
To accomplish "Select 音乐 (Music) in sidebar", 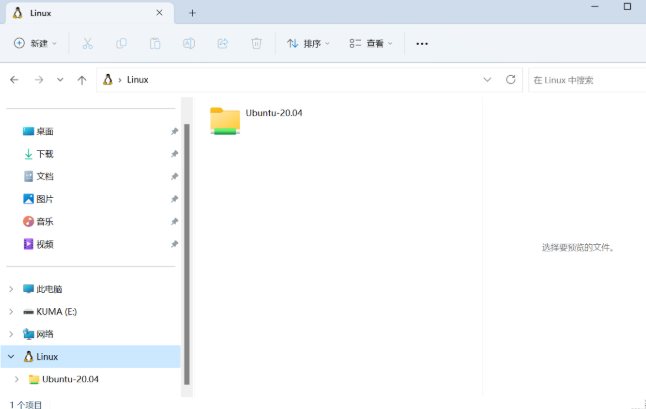I will (x=44, y=222).
